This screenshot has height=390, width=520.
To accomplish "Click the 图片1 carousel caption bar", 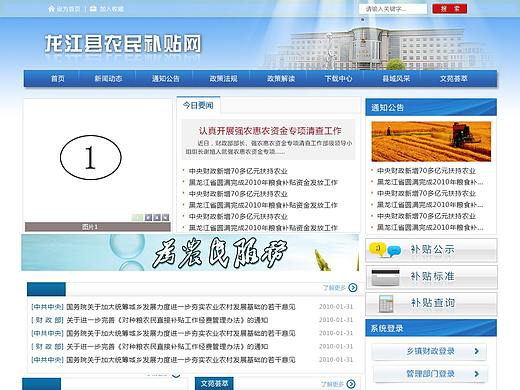I will click(98, 227).
